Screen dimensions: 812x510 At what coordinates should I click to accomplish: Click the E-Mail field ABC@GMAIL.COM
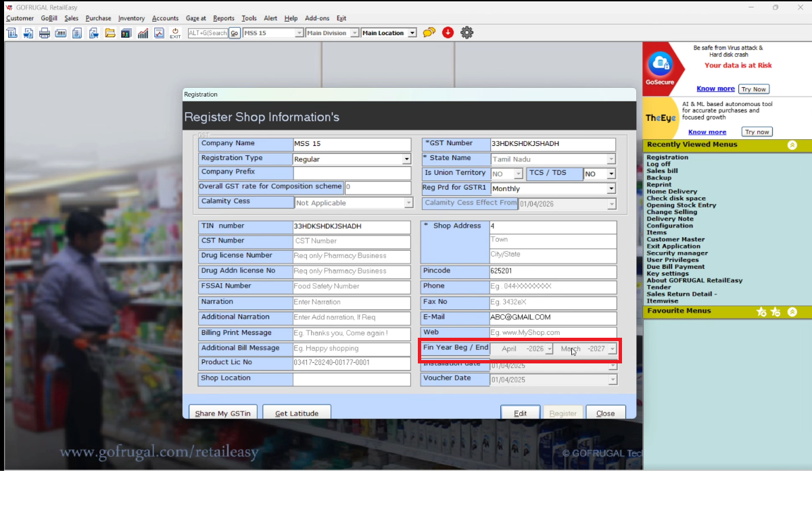[553, 318]
